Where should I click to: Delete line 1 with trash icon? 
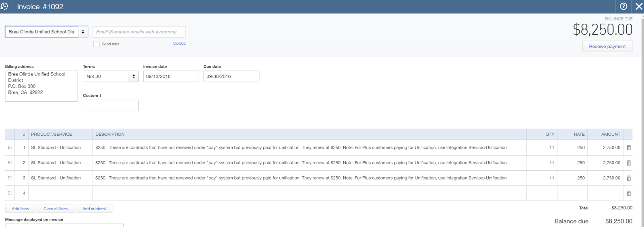[629, 148]
